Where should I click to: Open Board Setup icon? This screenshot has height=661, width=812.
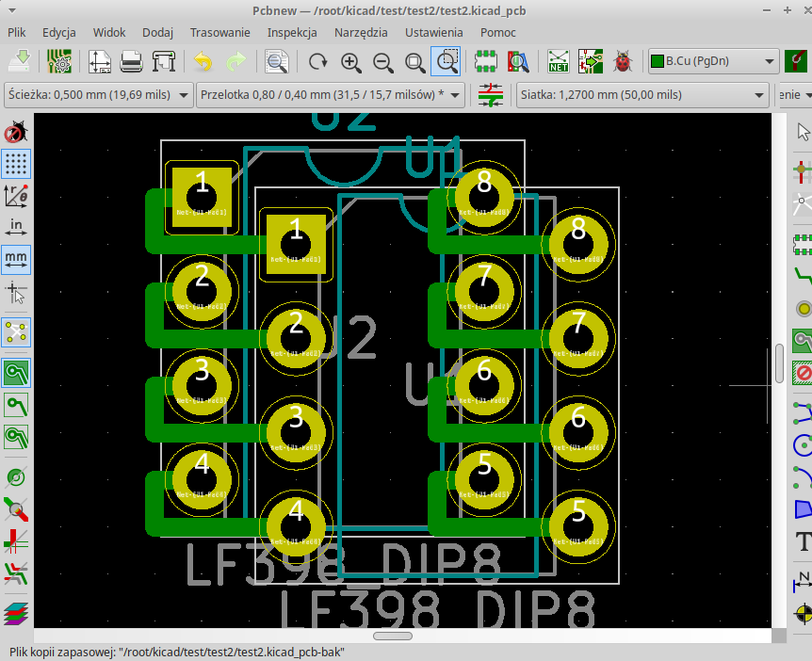59,61
